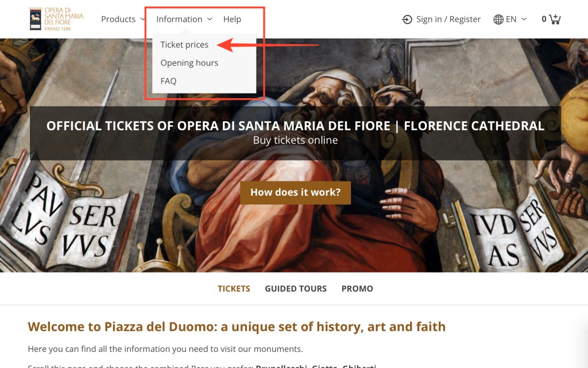This screenshot has width=588, height=368.
Task: Click the OFFICIAL TICKETS banner heading
Action: [296, 126]
